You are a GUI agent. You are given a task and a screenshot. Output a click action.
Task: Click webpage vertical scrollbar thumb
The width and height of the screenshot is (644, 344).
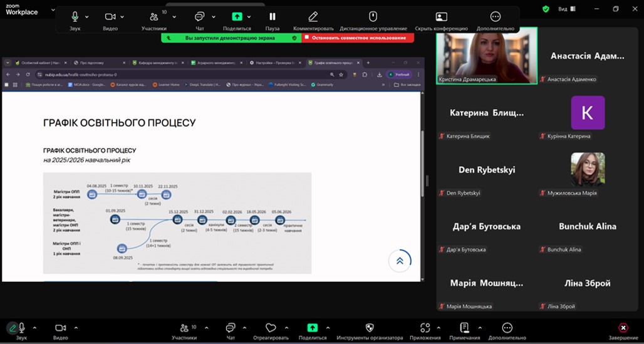tap(423, 163)
